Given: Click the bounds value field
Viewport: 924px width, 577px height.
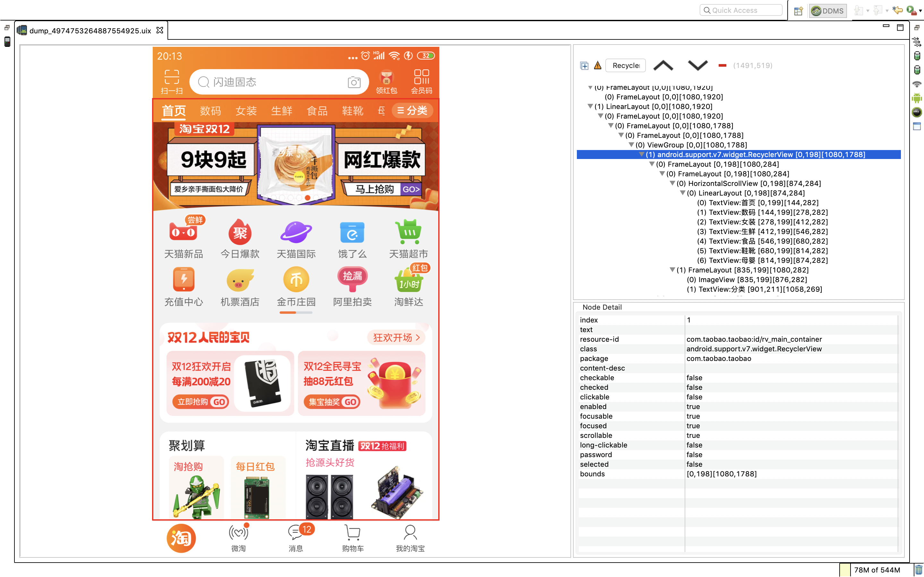Looking at the screenshot, I should 791,473.
